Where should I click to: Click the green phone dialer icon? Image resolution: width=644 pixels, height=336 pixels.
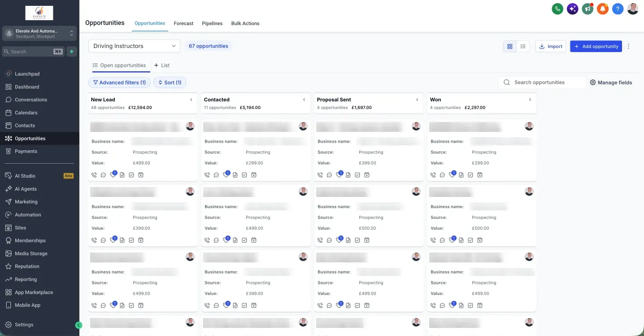557,9
